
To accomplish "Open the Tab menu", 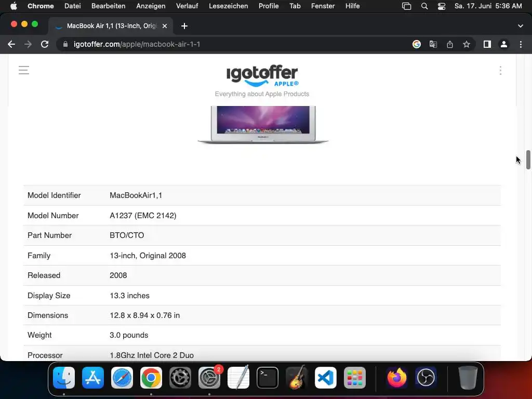I will 295,6.
